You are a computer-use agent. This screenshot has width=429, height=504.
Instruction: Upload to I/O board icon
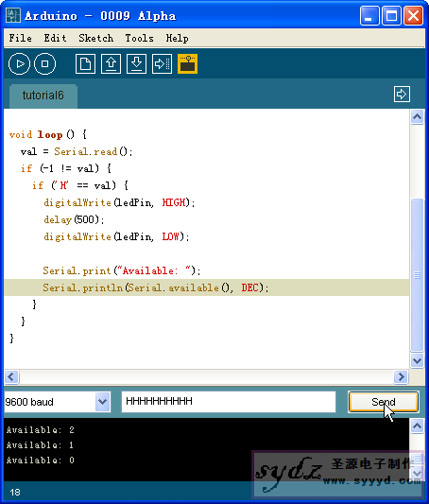point(162,63)
